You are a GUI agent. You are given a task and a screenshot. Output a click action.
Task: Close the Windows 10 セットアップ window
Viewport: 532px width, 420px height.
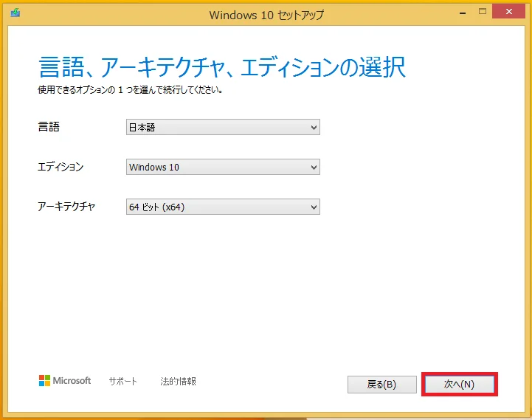[508, 12]
